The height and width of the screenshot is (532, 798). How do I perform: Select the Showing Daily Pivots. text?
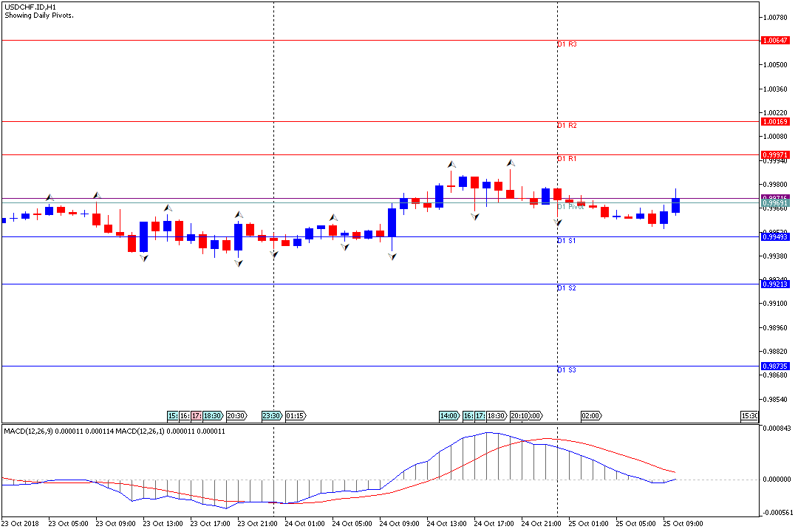(39, 16)
